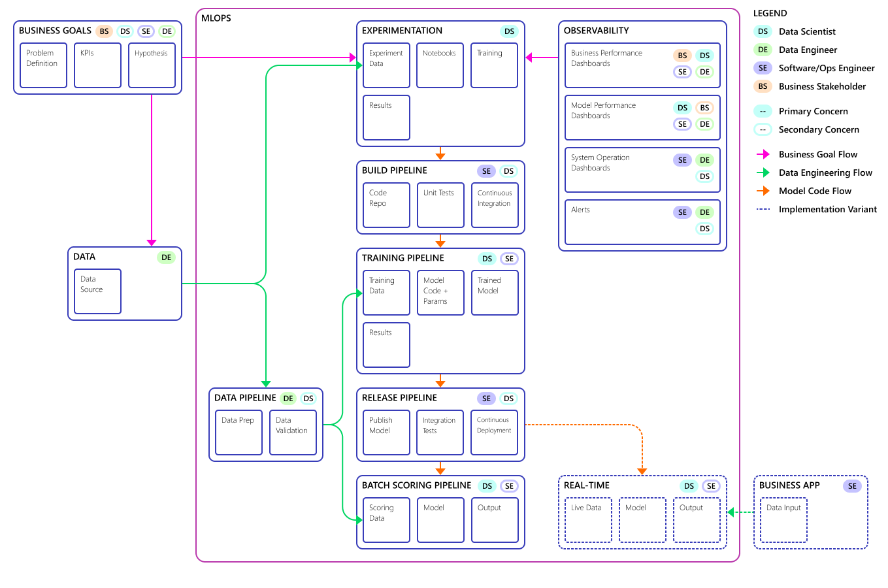Select the Hypothesis box
The width and height of the screenshot is (888, 588).
(152, 65)
